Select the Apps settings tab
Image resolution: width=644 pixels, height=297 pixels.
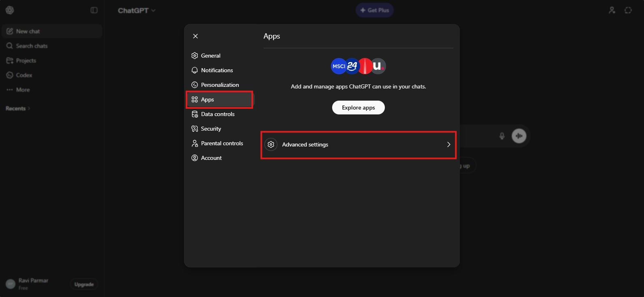(220, 99)
